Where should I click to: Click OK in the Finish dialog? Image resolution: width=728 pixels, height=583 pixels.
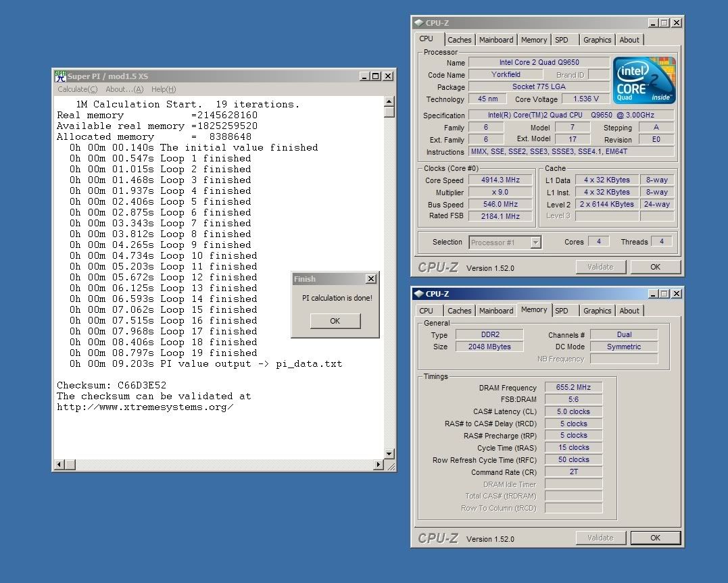335,321
